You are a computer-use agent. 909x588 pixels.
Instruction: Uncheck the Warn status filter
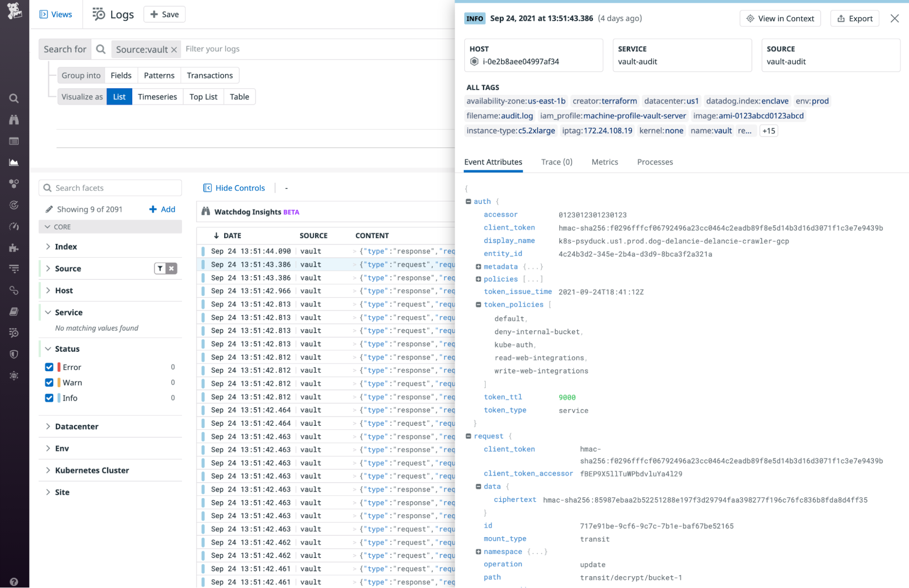[49, 382]
